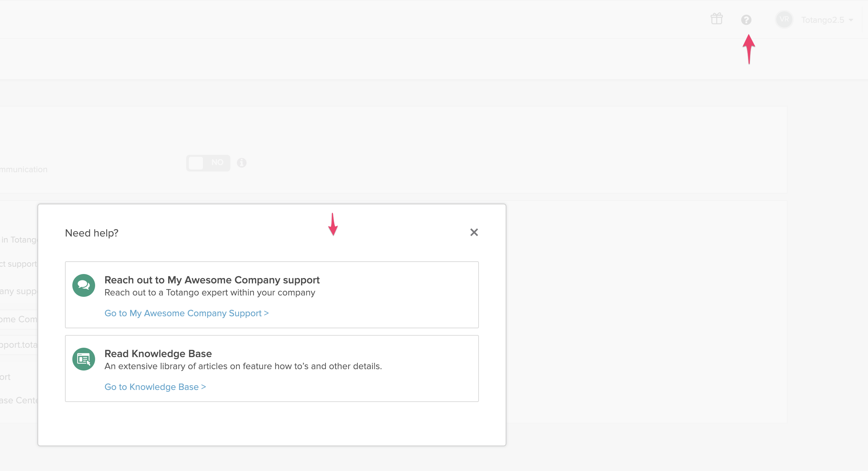Click Read Knowledge Base heading
The width and height of the screenshot is (868, 471).
point(158,353)
